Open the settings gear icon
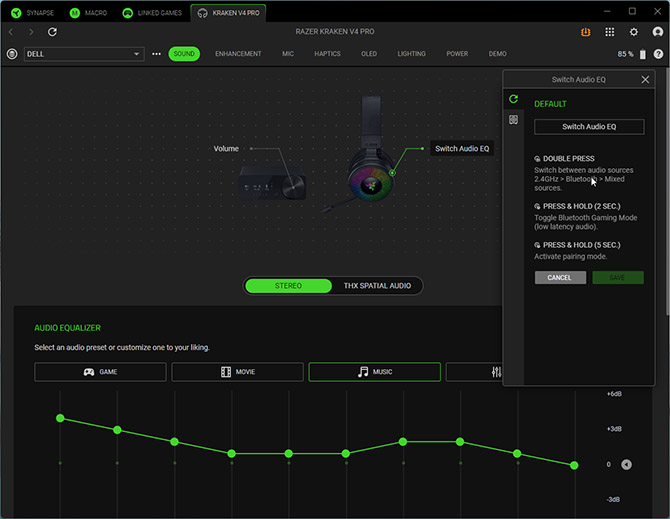Screen dimensions: 670x519 (634, 32)
